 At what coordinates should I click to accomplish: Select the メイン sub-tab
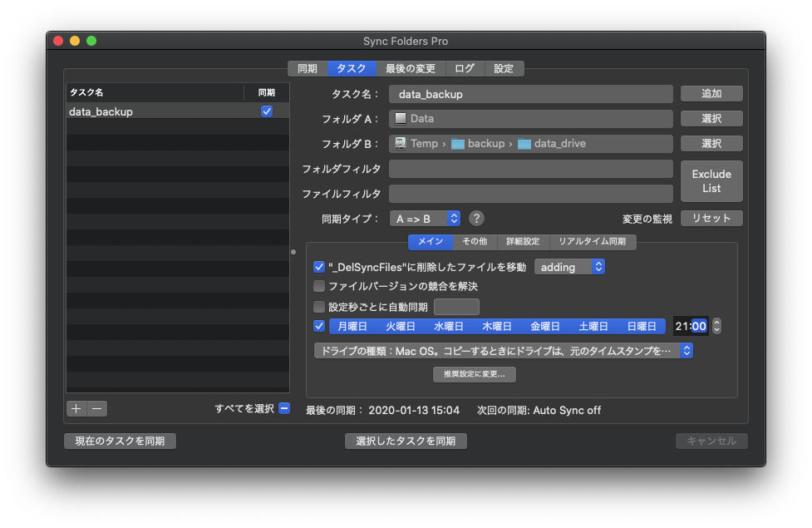tap(431, 241)
